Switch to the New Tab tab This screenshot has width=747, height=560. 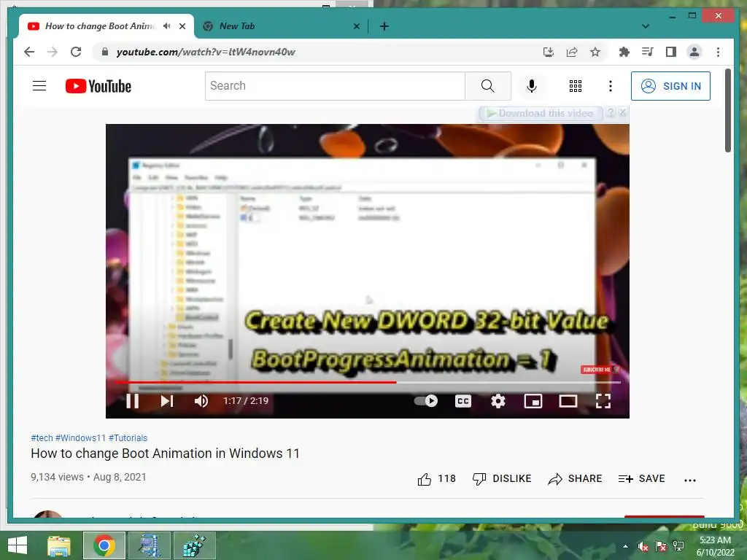281,26
